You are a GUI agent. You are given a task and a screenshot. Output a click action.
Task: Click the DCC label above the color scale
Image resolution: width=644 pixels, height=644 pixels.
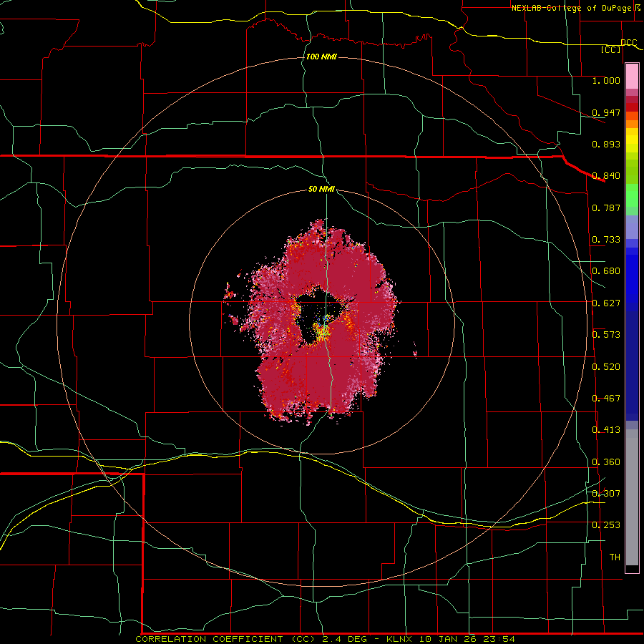coord(628,43)
